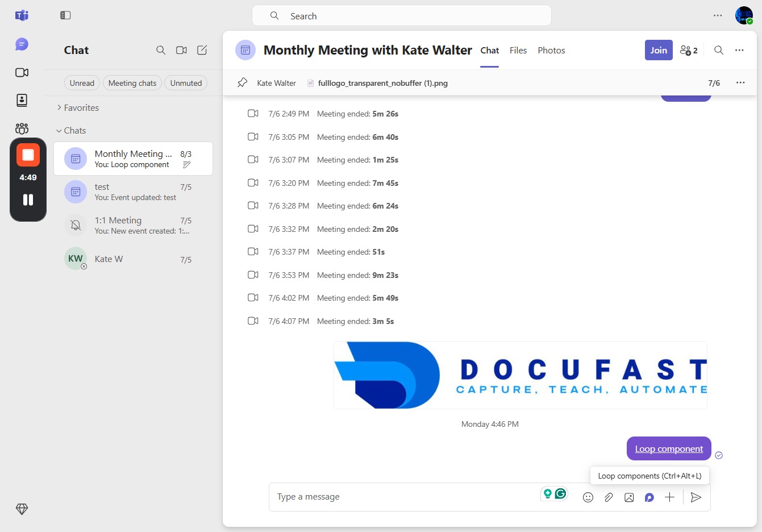Click the KW avatar of Kate W
This screenshot has height=532, width=762.
[76, 259]
